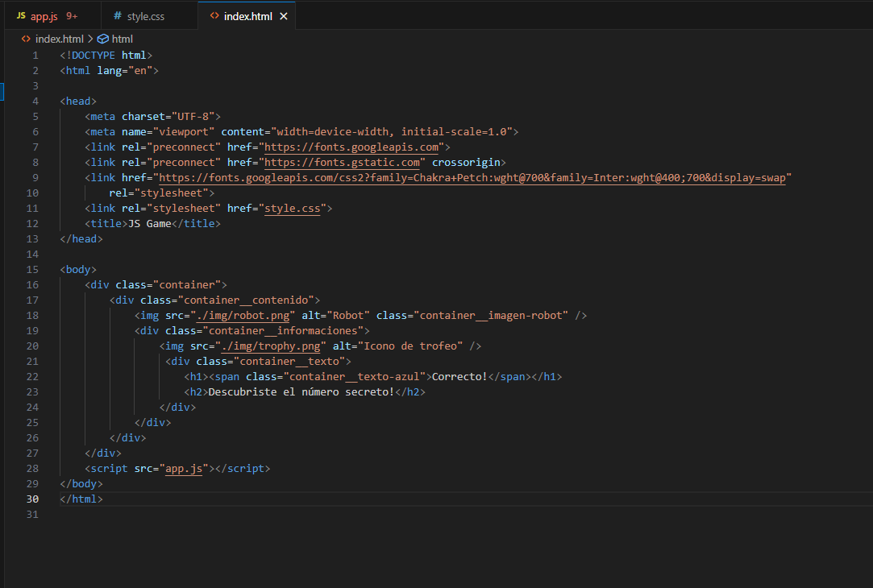Screen dimensions: 873x588
Task: Click the closing body tag
Action: (x=81, y=484)
